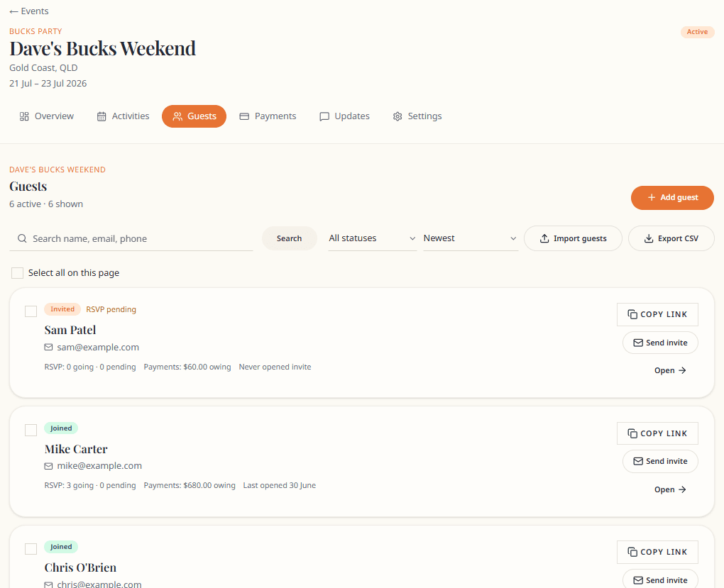The height and width of the screenshot is (588, 724).
Task: Click the Dave's Bucks Weekend title
Action: tap(102, 48)
